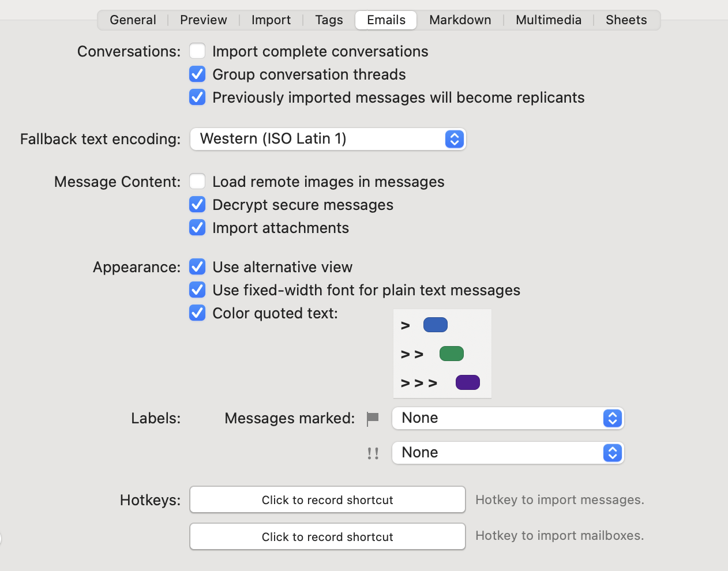
Task: Open Fallback text encoding dropdown
Action: tap(328, 139)
